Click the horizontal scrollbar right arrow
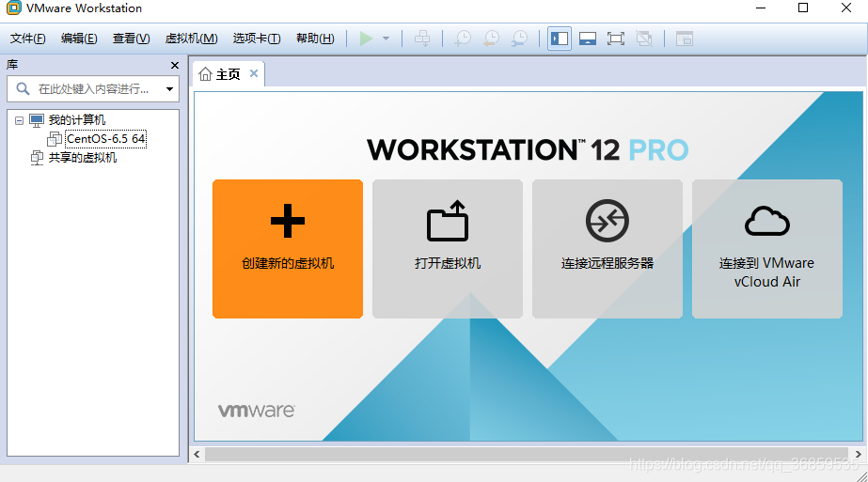 (x=858, y=455)
